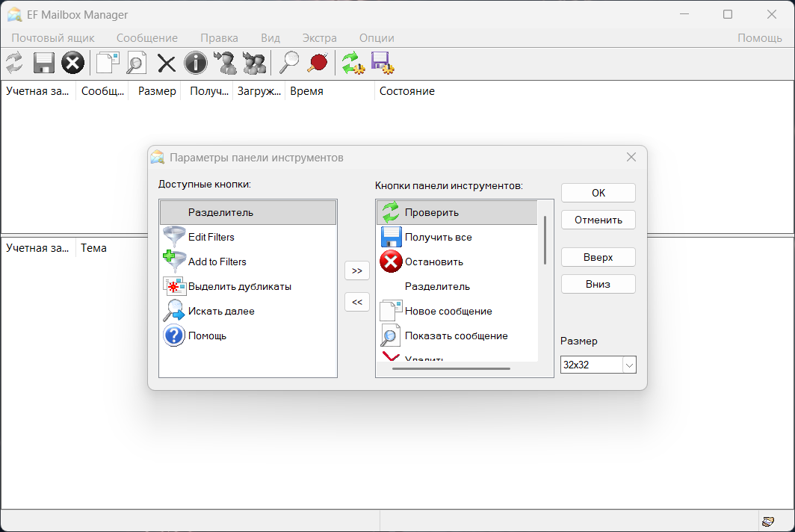This screenshot has width=795, height=532.
Task: Select Edit Filters in the available buttons list
Action: pos(211,237)
